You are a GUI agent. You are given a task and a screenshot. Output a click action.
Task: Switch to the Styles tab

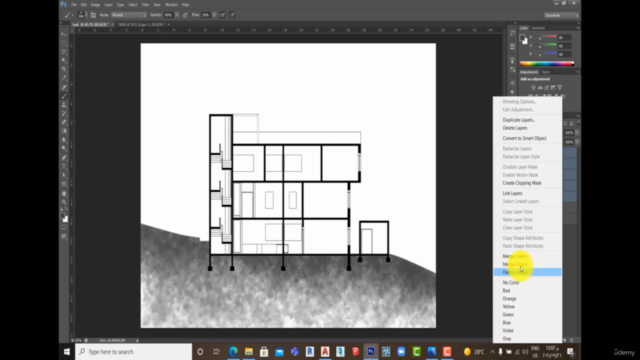(x=546, y=72)
